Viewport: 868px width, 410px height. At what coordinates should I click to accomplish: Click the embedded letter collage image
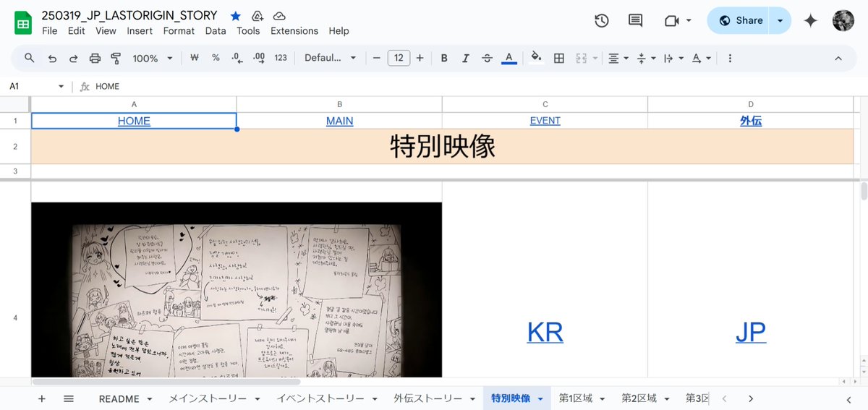[x=237, y=289]
